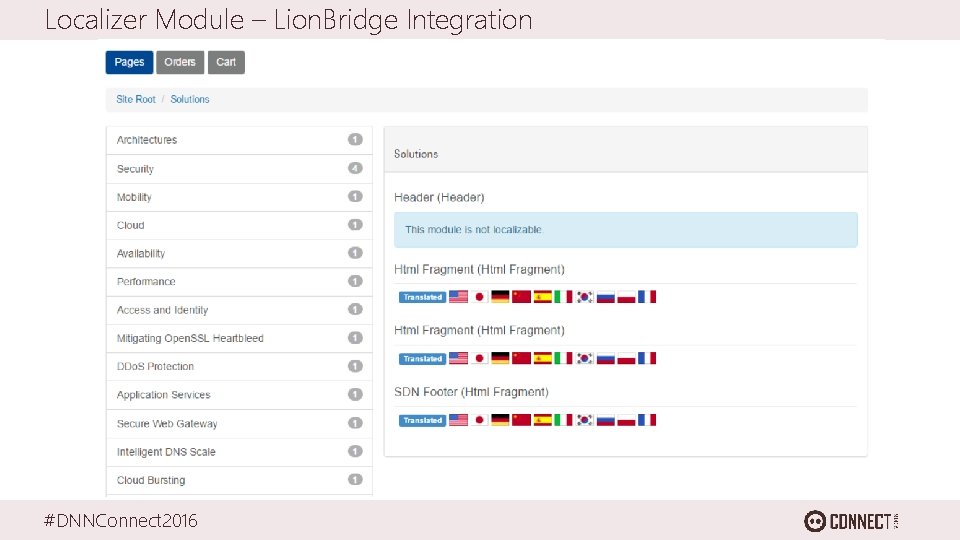
Task: Click the Italy flag in SDN Footer row
Action: pos(563,420)
